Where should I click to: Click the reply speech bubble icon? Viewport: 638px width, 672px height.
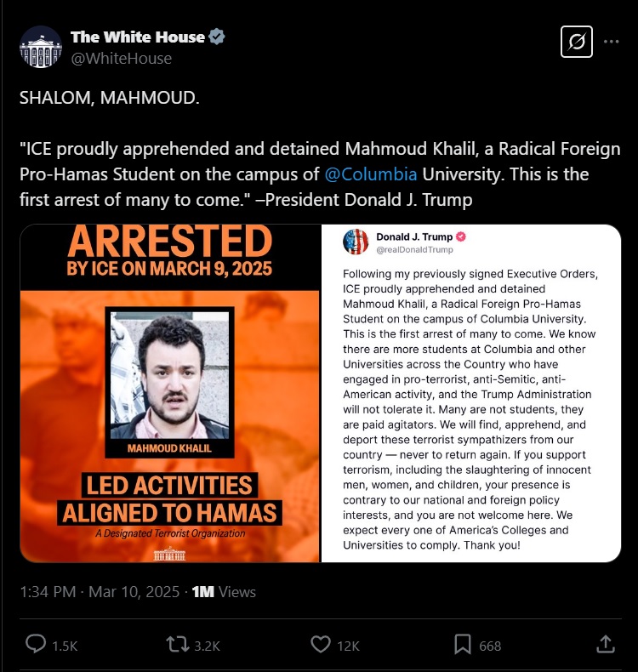coord(36,644)
